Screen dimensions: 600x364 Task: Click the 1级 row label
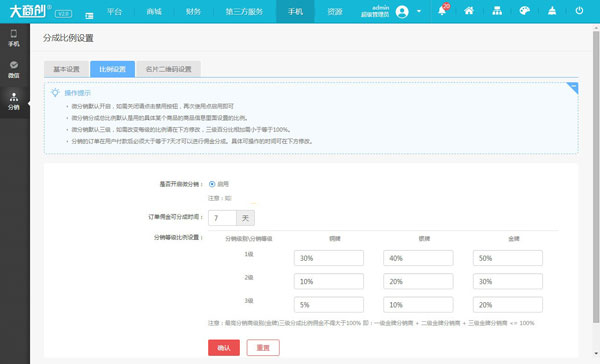249,254
